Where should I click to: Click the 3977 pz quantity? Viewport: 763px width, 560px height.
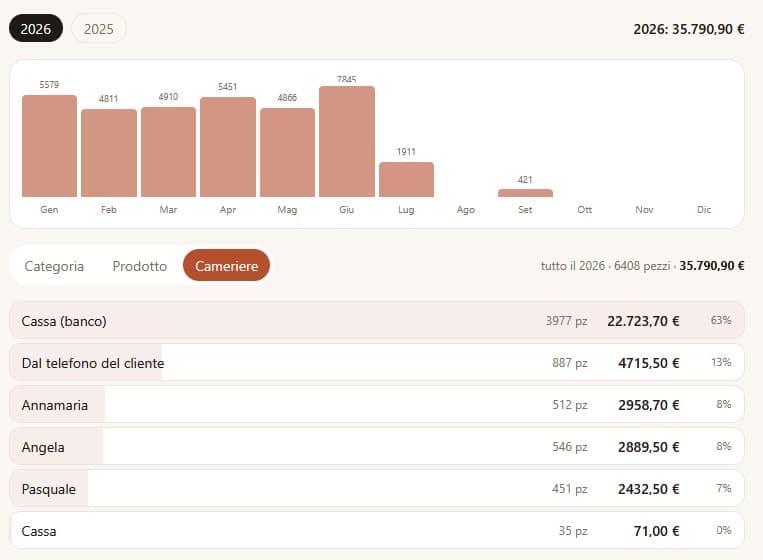coord(566,321)
